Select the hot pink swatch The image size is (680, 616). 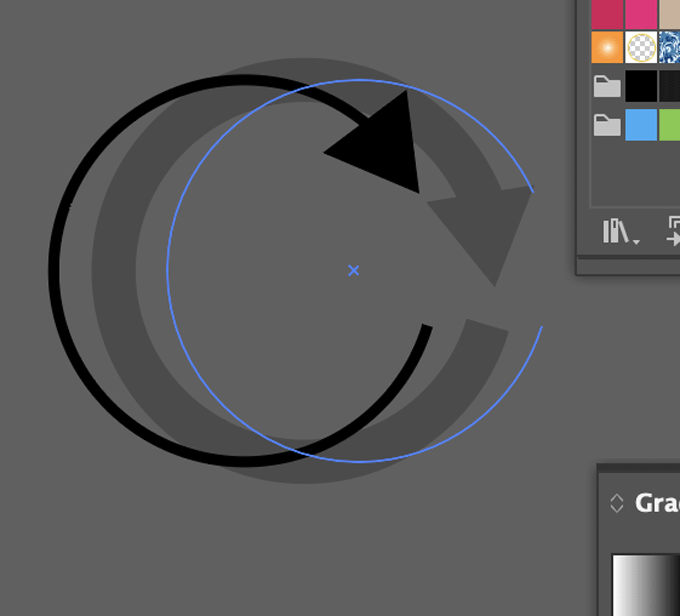pos(641,14)
